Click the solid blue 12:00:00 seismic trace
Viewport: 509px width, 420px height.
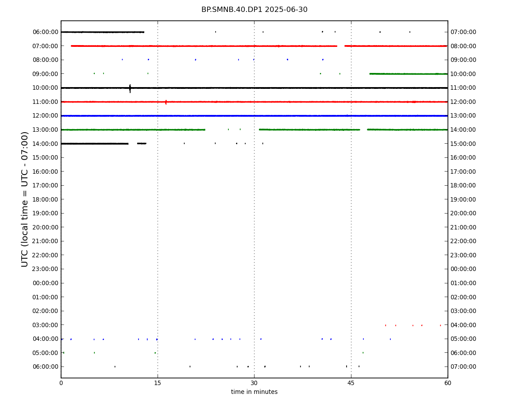point(254,115)
